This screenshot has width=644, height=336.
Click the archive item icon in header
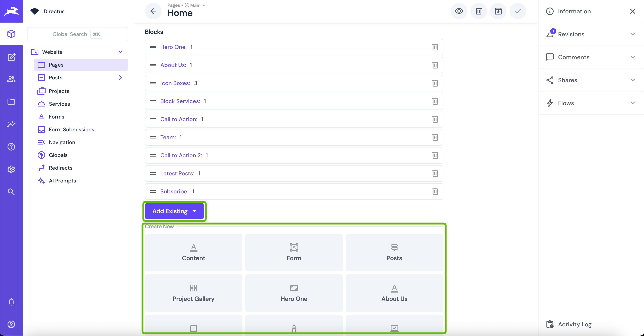[498, 11]
